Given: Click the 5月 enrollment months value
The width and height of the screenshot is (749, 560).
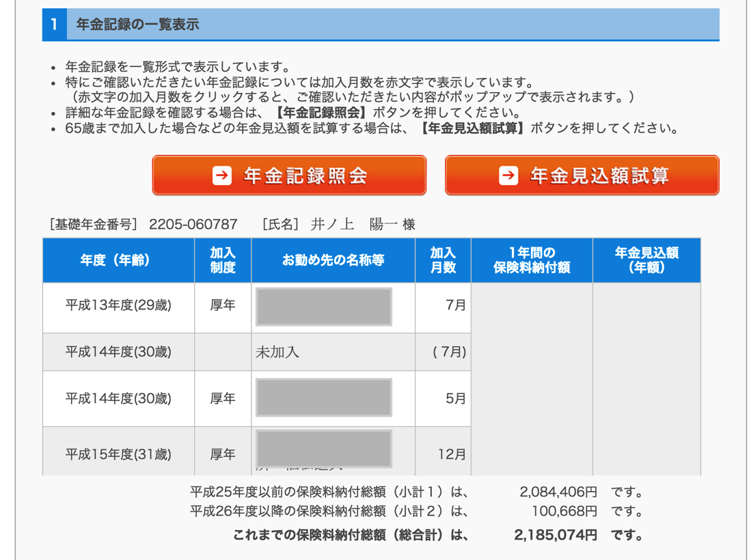Looking at the screenshot, I should tap(455, 398).
